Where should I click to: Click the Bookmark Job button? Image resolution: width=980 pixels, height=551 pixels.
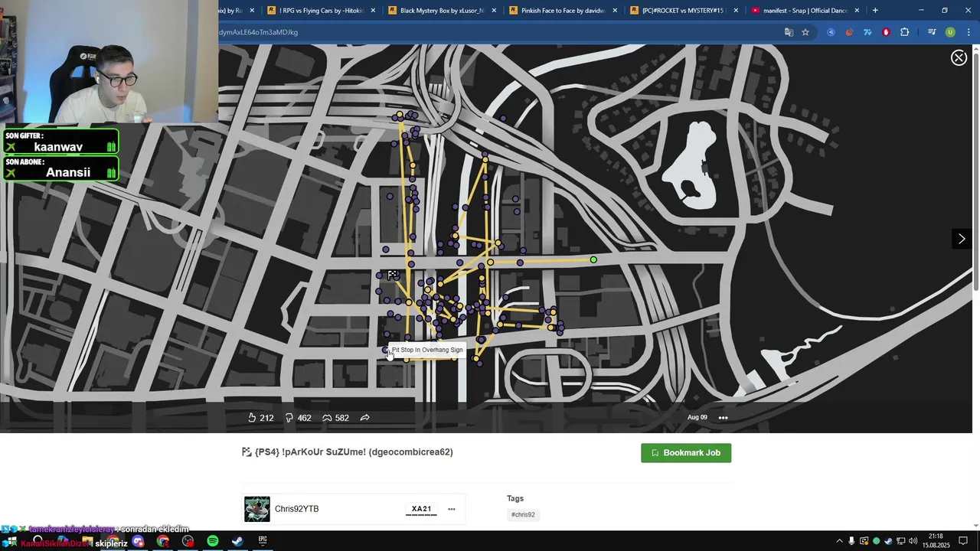(686, 453)
